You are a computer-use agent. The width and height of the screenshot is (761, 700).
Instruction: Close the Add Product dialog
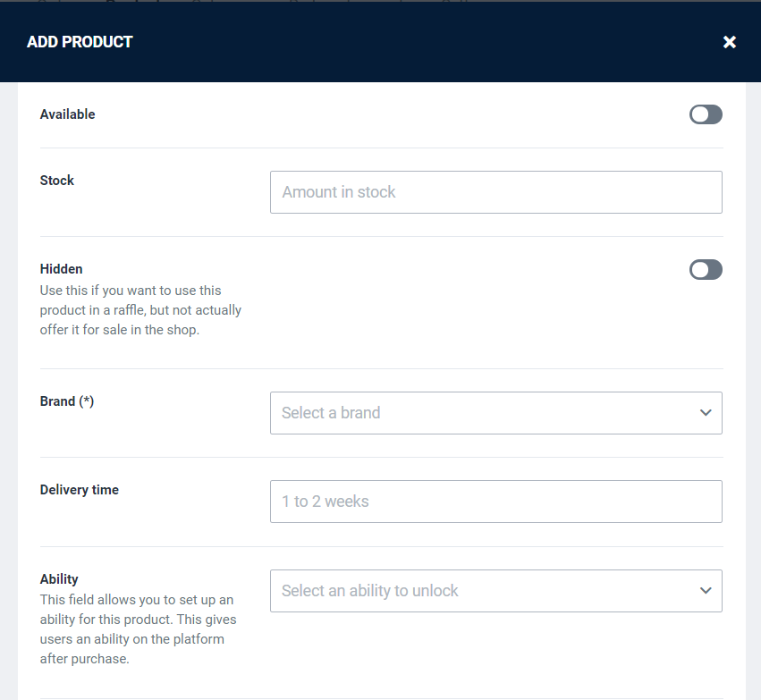pyautogui.click(x=730, y=42)
